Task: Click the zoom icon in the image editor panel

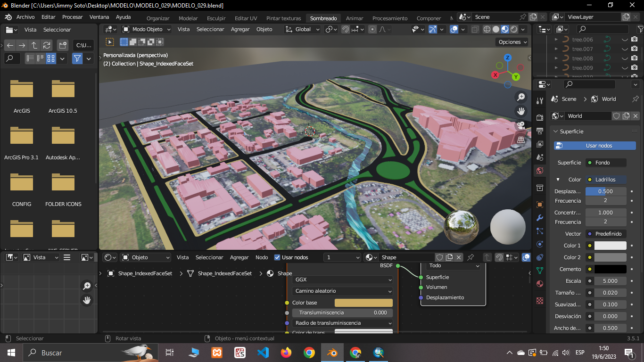Action: pyautogui.click(x=87, y=286)
